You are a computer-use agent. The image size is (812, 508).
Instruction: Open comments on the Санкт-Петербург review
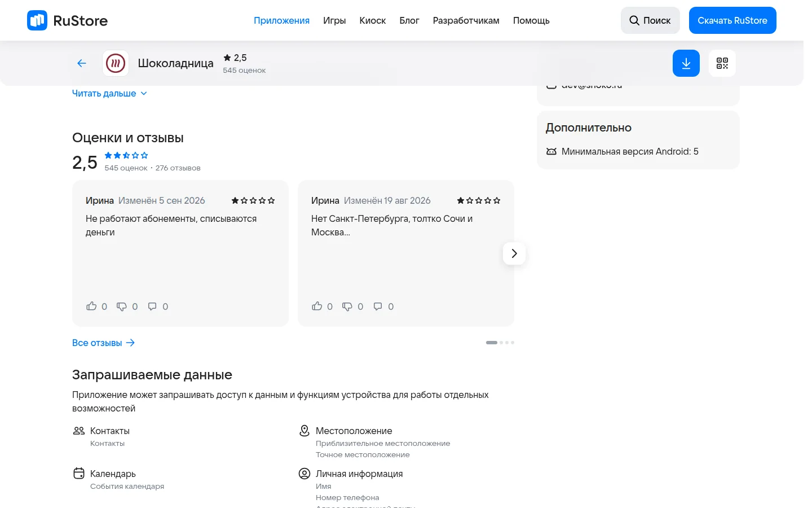pyautogui.click(x=378, y=306)
